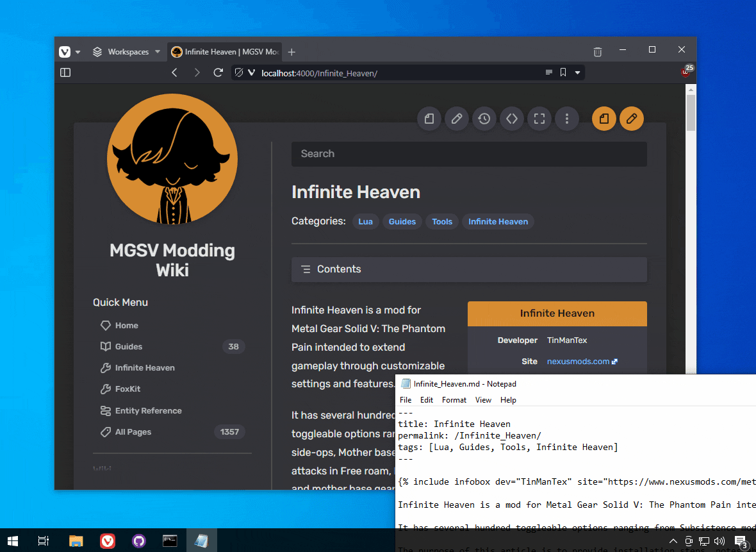This screenshot has width=756, height=552.
Task: Open Vivaldi from the taskbar
Action: [x=108, y=541]
